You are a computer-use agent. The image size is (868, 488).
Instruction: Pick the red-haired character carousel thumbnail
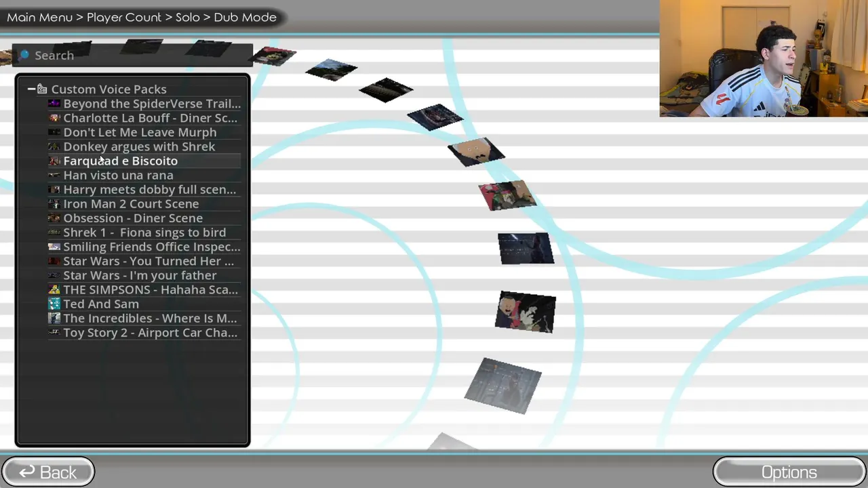click(507, 195)
